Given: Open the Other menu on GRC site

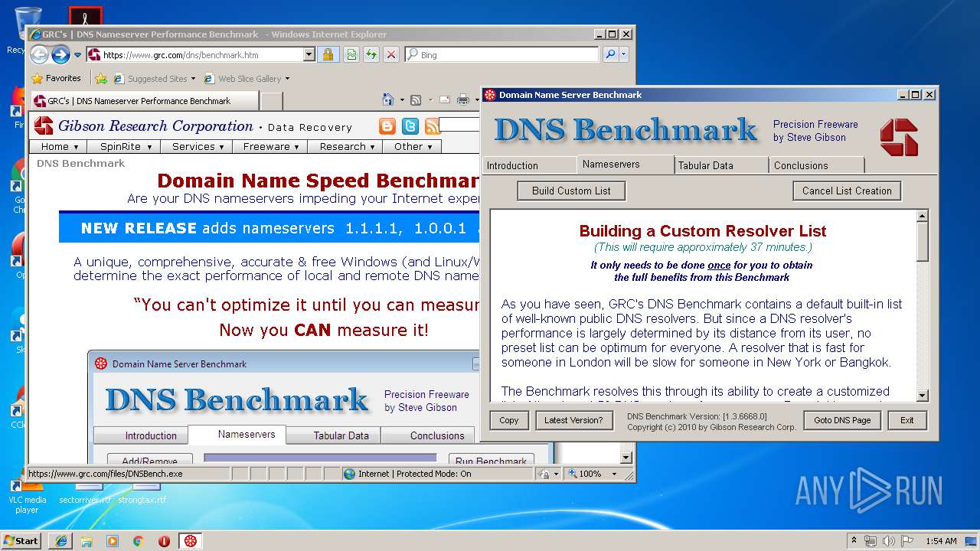Looking at the screenshot, I should [413, 146].
